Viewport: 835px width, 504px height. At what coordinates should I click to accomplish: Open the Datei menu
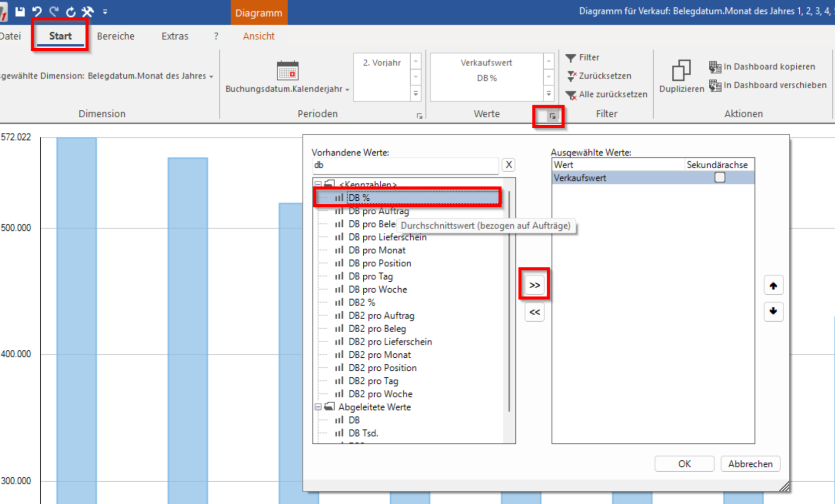click(10, 36)
